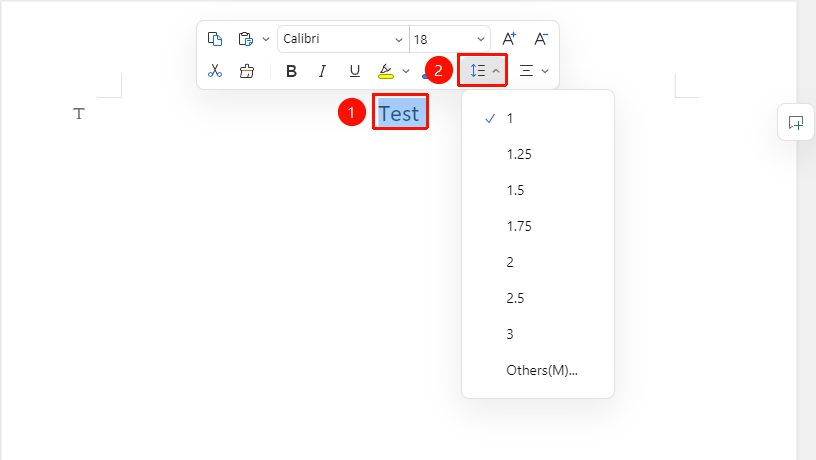Toggle Underline formatting
816x460 pixels.
click(x=354, y=71)
